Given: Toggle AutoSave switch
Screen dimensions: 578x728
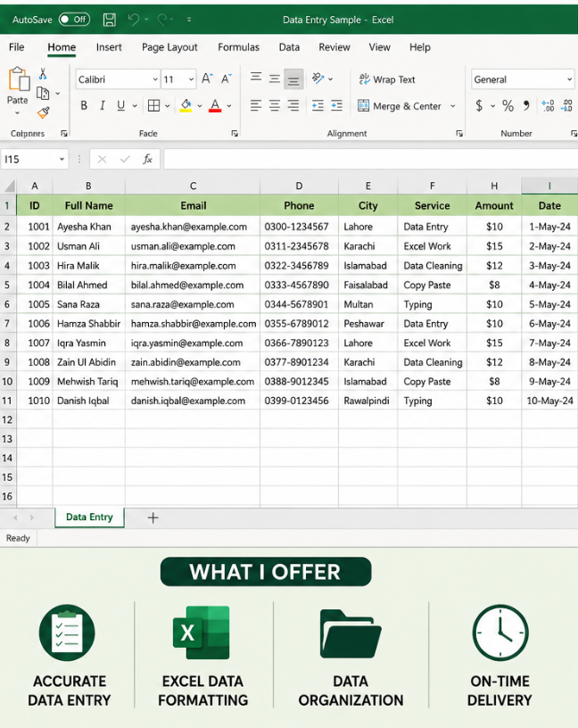Looking at the screenshot, I should [x=74, y=20].
